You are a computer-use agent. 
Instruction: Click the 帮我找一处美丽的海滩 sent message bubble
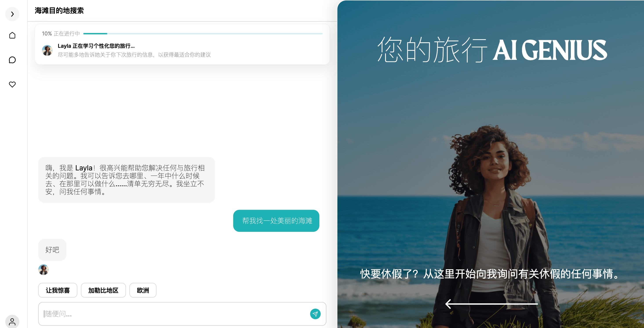pyautogui.click(x=276, y=221)
